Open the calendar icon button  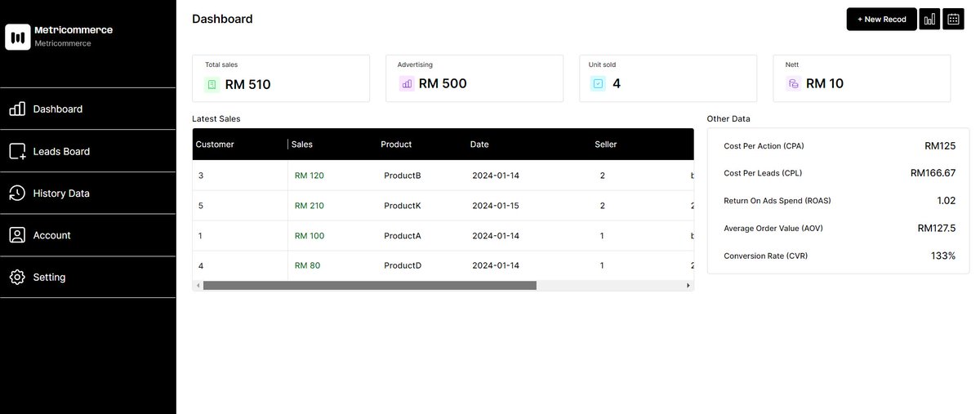pyautogui.click(x=953, y=19)
